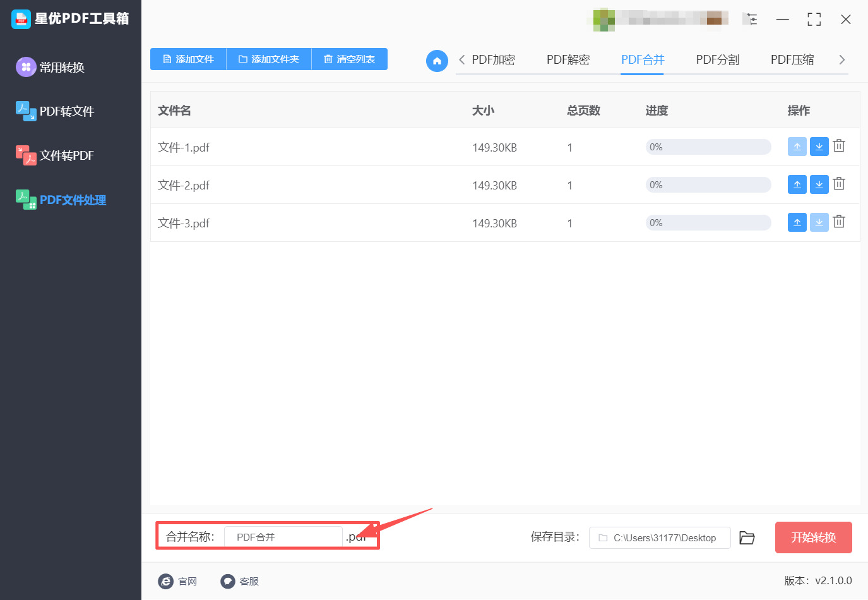Click the 149.30KB size of 文件-2.pdf
The width and height of the screenshot is (868, 600).
coord(495,186)
